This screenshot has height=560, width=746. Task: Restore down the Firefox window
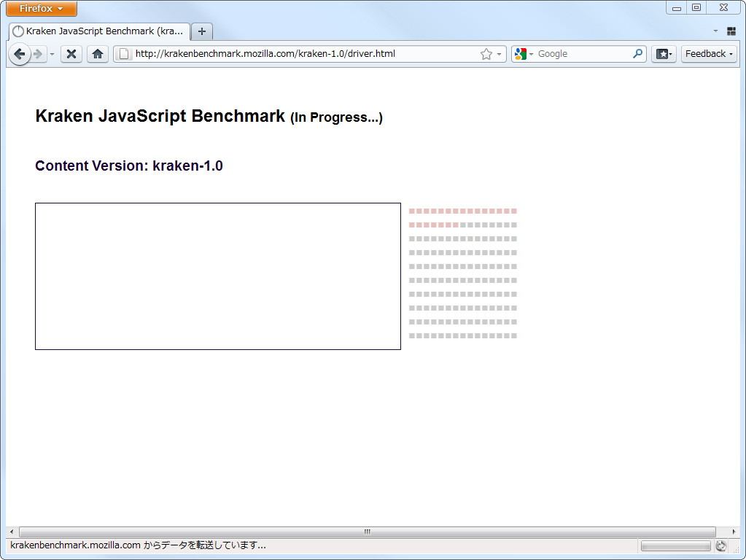696,7
